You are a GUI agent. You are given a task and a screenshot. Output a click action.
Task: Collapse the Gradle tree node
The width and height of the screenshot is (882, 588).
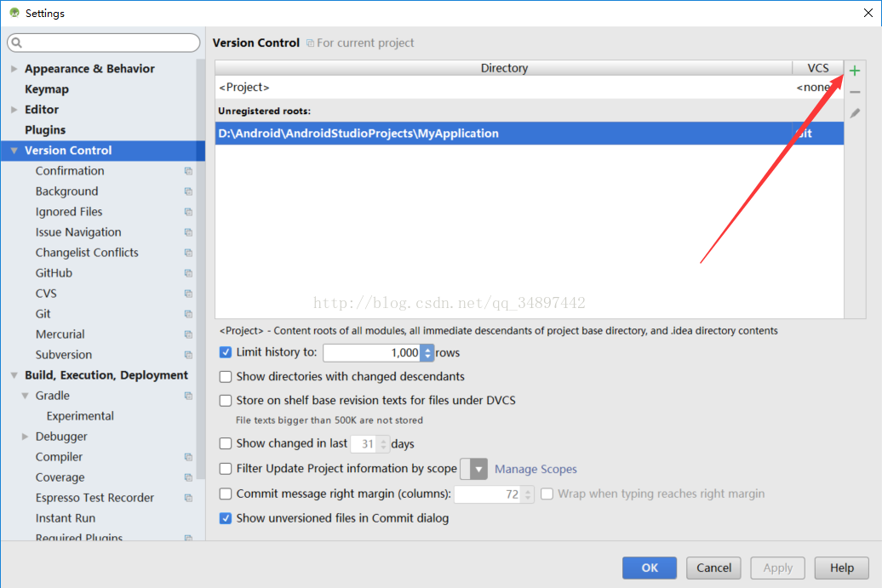(x=25, y=396)
